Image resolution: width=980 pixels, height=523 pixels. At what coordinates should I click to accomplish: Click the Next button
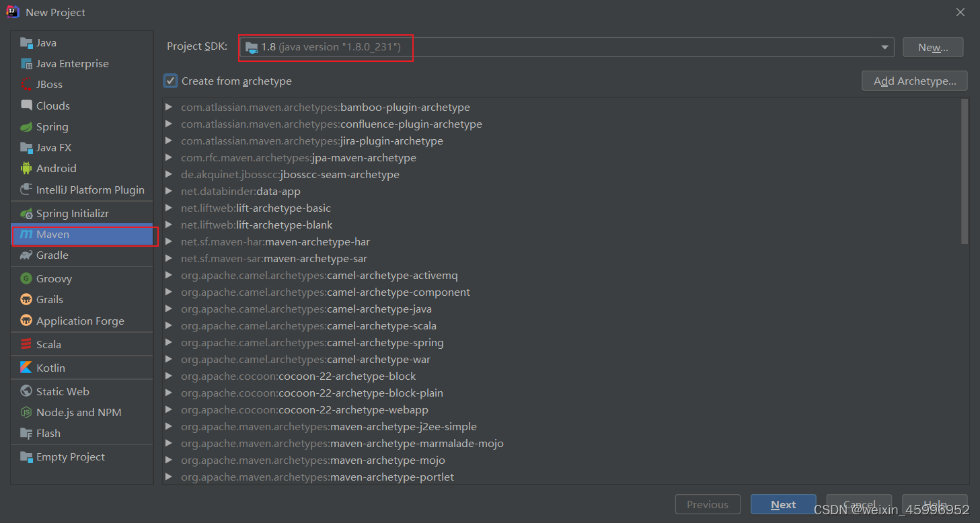pos(784,504)
